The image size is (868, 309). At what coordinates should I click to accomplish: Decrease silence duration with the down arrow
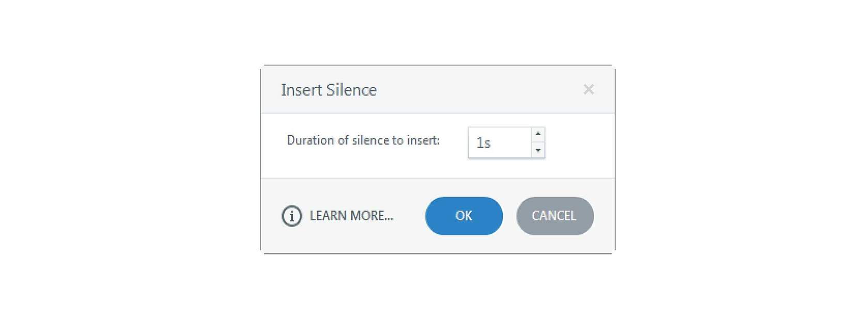click(538, 150)
